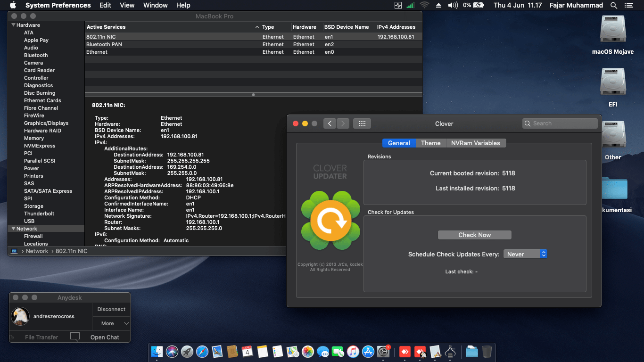Select the 802.11n NIC service row

tap(253, 37)
